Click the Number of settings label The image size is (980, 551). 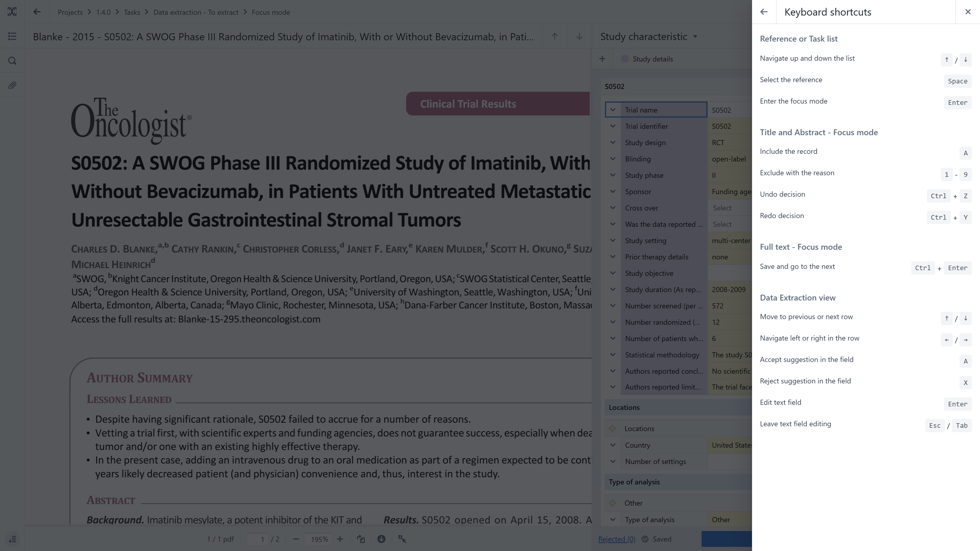pos(655,462)
